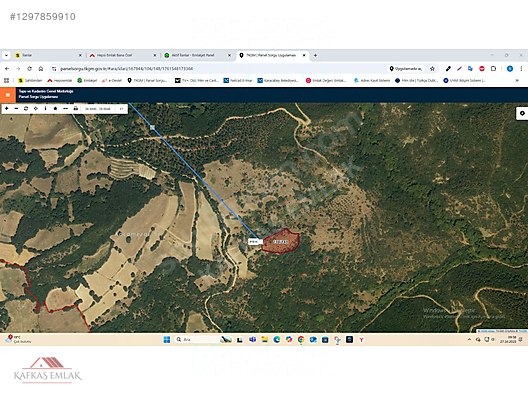The height and width of the screenshot is (396, 528).
Task: Close the Emlakjet Panel tab
Action: click(x=230, y=55)
